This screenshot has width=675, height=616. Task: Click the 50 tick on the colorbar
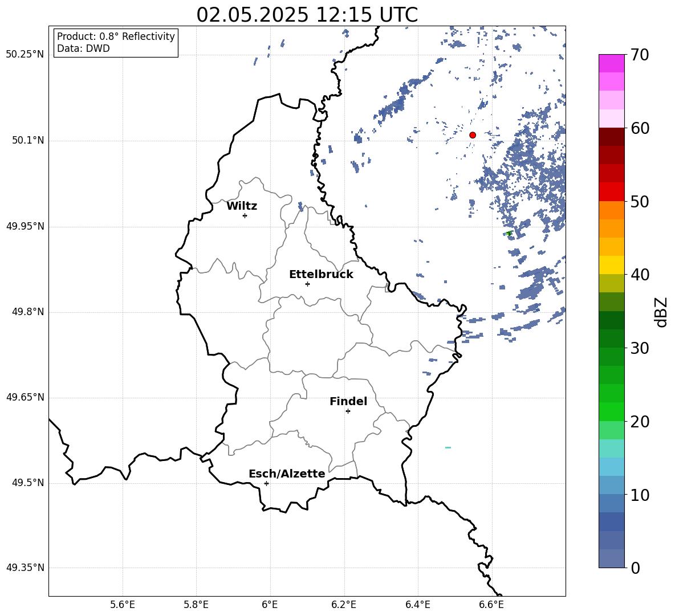[639, 201]
